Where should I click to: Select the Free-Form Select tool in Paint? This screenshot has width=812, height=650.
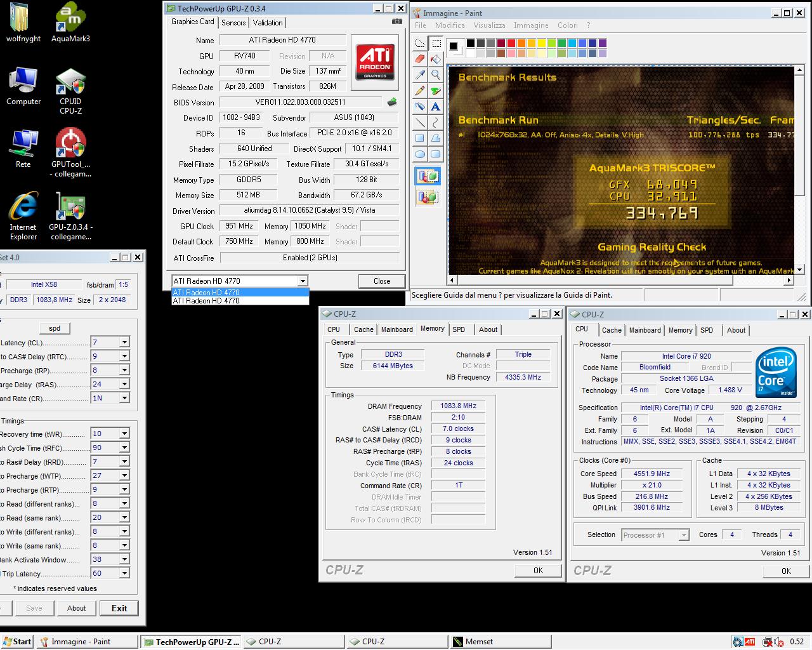[x=420, y=43]
